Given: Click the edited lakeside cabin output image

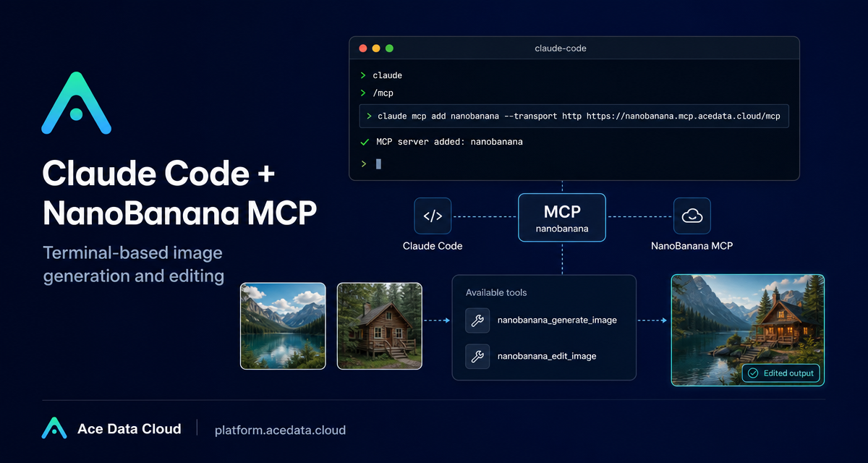Looking at the screenshot, I should tap(748, 330).
